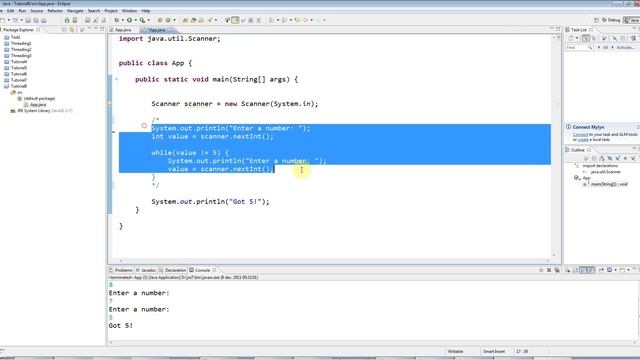This screenshot has width=640, height=360.
Task: Click the Save icon in the main toolbar
Action: (x=28, y=20)
